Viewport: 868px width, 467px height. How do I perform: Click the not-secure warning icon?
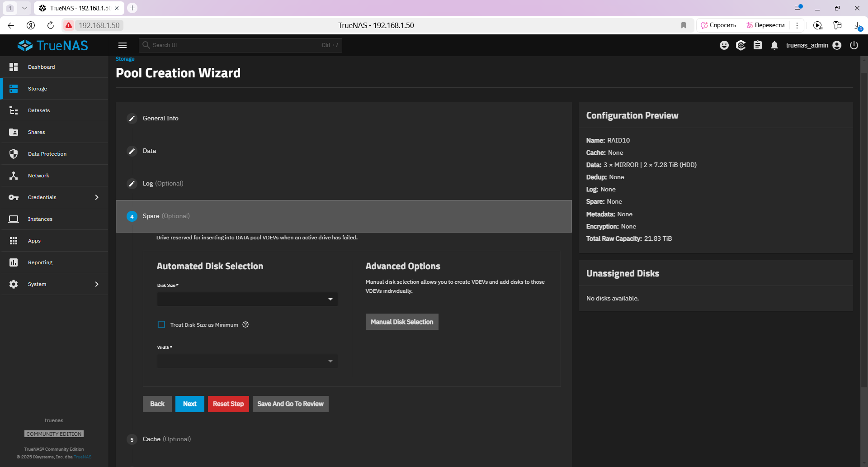coord(69,25)
